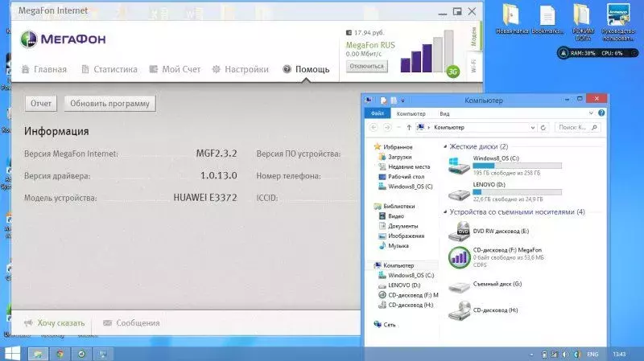Select LENOVO (D:) in navigation tree
Image resolution: width=644 pixels, height=361 pixels.
(x=399, y=285)
